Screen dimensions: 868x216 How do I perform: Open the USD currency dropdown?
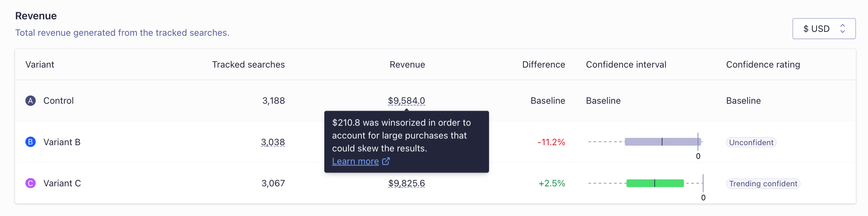(x=824, y=28)
